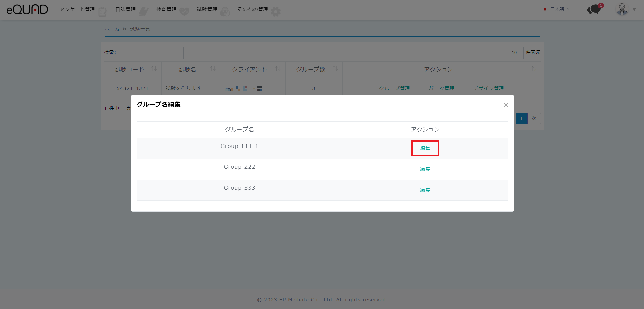
Task: Click the clipboard icon beside アンケート管理
Action: 103,12
